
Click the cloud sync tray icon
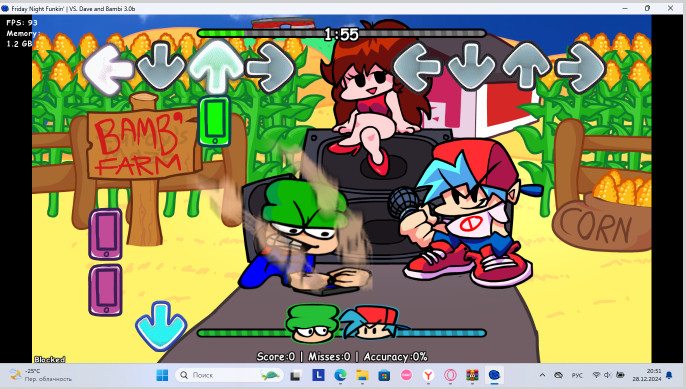tap(559, 375)
